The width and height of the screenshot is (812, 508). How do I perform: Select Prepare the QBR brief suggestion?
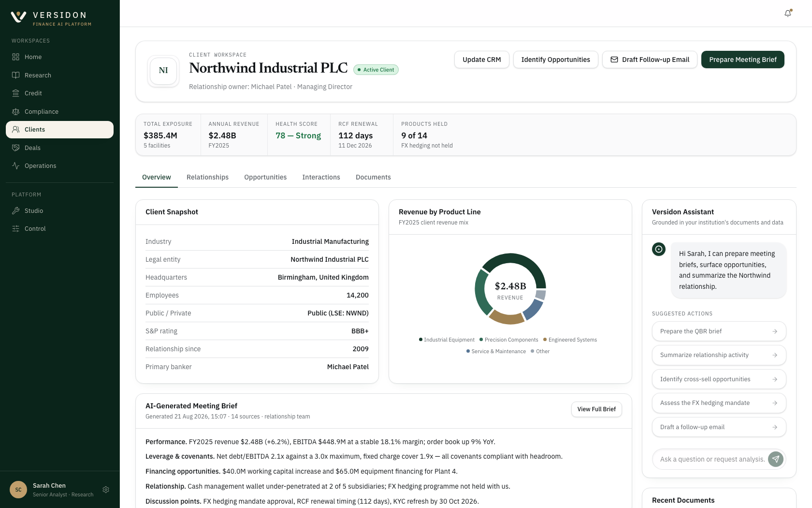pyautogui.click(x=719, y=331)
